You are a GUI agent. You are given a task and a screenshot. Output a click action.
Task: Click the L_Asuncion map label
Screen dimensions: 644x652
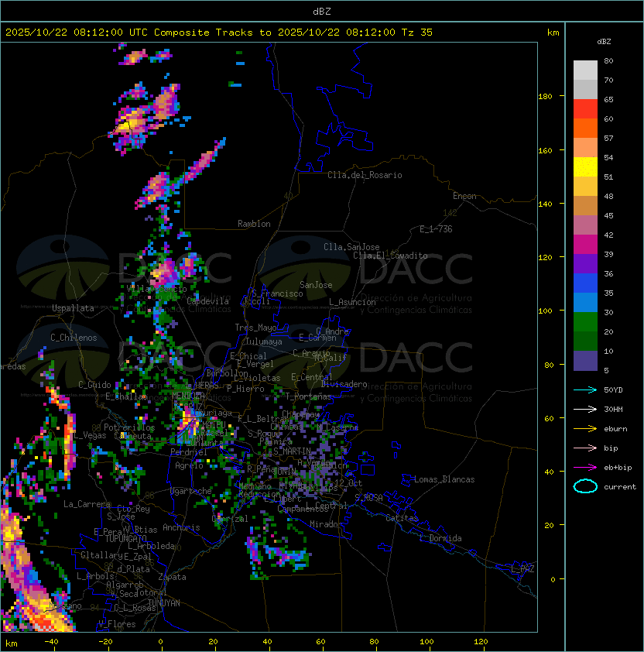point(352,302)
